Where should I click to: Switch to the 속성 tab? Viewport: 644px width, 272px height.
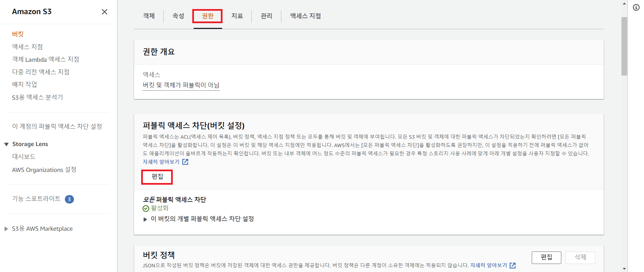click(178, 16)
